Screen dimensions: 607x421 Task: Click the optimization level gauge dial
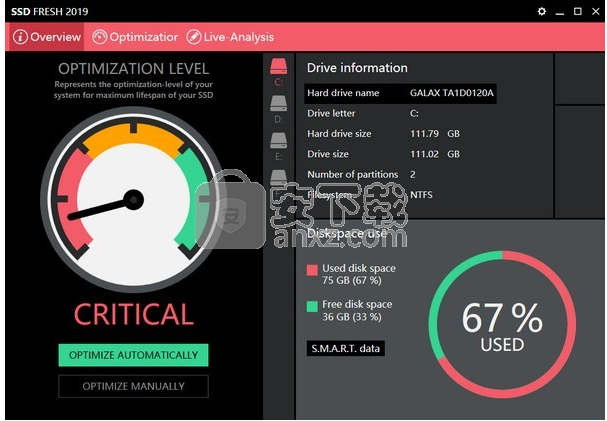tap(134, 200)
